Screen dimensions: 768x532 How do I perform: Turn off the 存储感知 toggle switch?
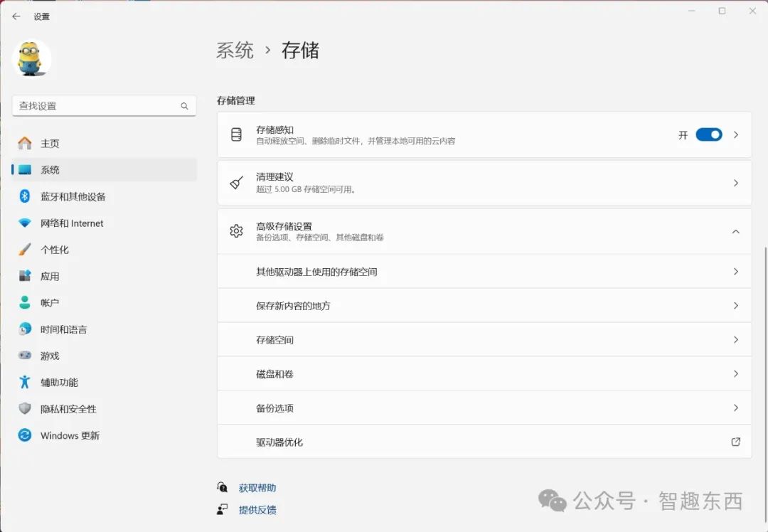708,134
